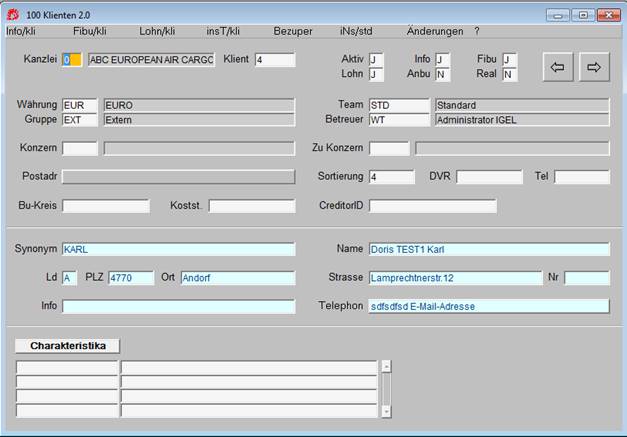The width and height of the screenshot is (627, 437).
Task: Click the Synonym field containing KARL
Action: [178, 249]
